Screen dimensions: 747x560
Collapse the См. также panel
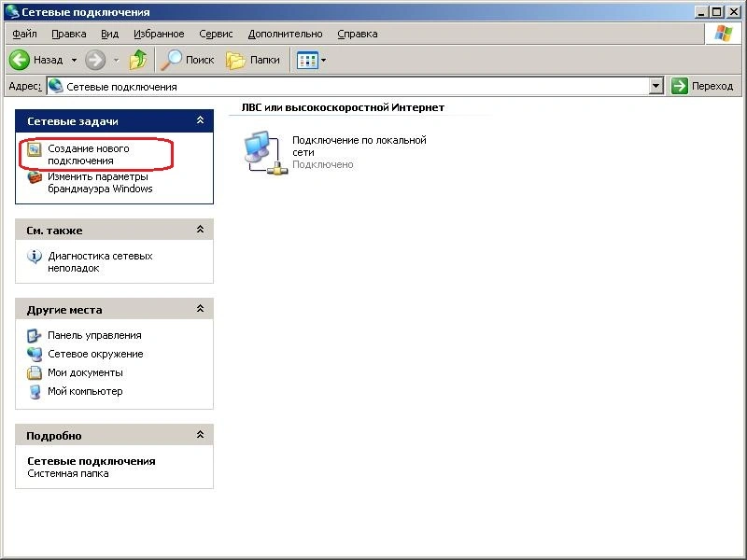(x=200, y=230)
